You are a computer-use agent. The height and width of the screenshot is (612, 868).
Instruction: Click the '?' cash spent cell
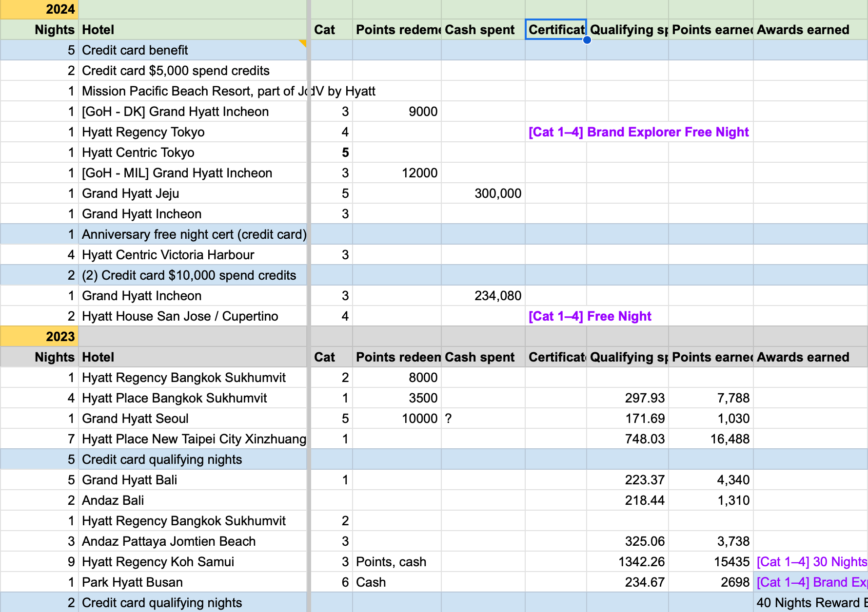(x=483, y=419)
